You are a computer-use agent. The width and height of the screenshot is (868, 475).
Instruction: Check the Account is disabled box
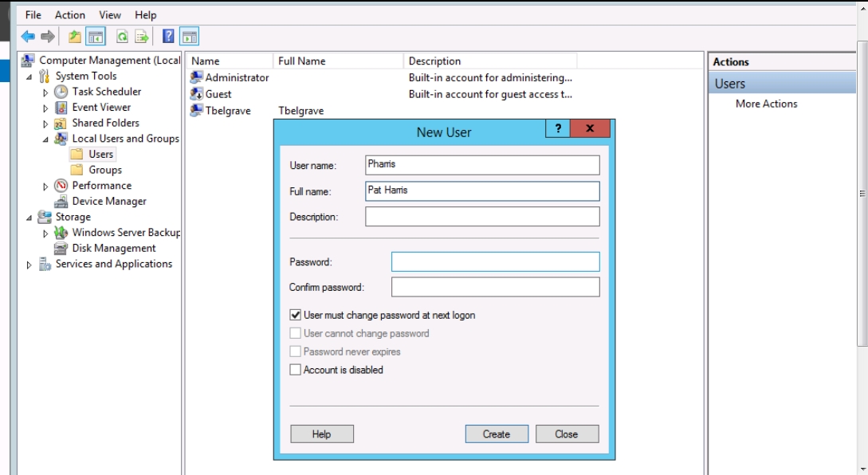[296, 370]
